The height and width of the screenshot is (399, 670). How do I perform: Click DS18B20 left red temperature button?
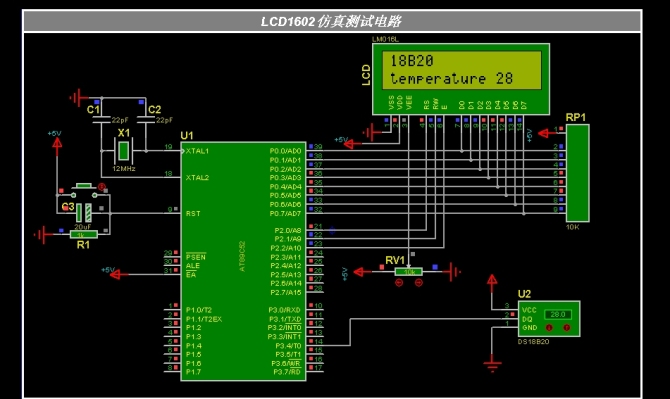pos(549,328)
